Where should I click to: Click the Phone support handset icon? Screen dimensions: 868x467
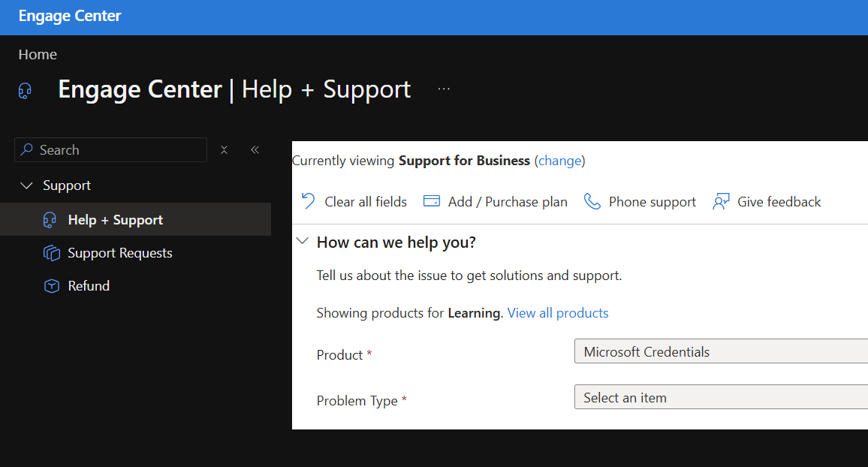pyautogui.click(x=592, y=201)
